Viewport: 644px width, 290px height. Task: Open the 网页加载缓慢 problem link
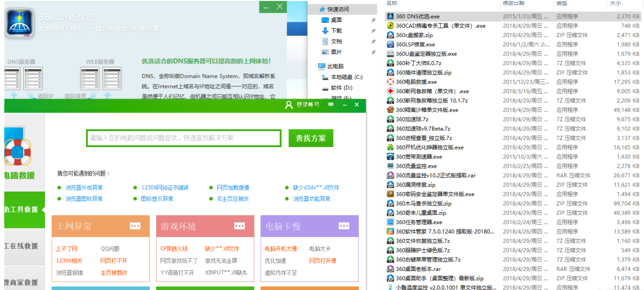(233, 188)
